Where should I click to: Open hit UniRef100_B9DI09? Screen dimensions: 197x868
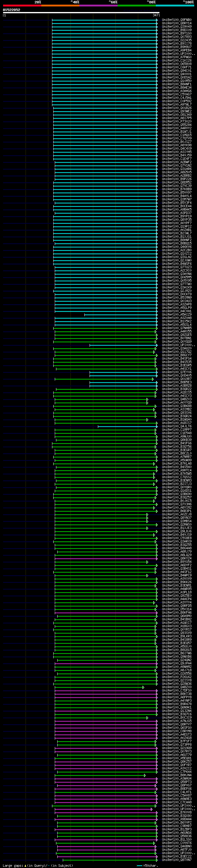point(177,30)
